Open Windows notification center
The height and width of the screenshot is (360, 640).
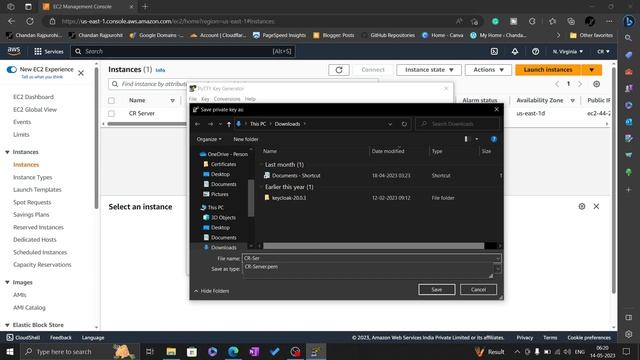[627, 351]
